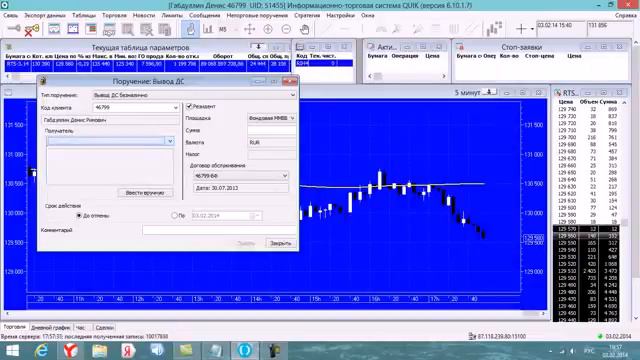Click the scrollbar in the Активные заявки panel
Screen dimensions: 640x360
(x=407, y=76)
